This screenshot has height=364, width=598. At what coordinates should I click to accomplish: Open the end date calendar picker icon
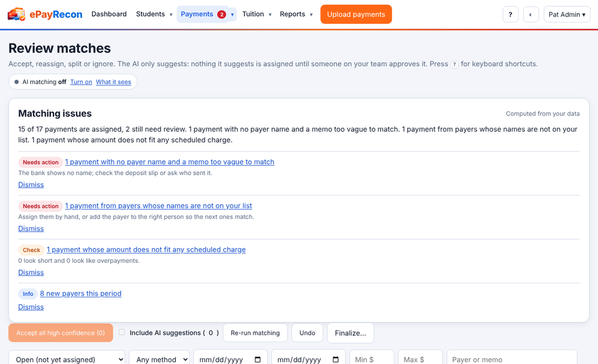(x=336, y=359)
